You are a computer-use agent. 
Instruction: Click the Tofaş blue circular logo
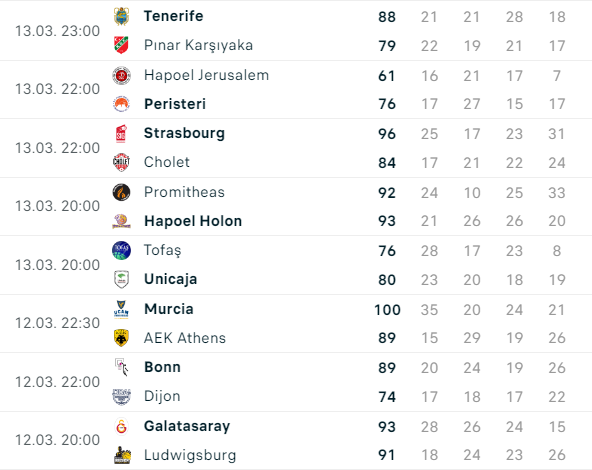121,250
